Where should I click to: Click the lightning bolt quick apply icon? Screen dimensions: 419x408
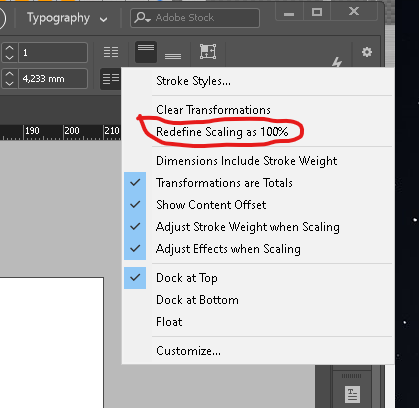337,62
